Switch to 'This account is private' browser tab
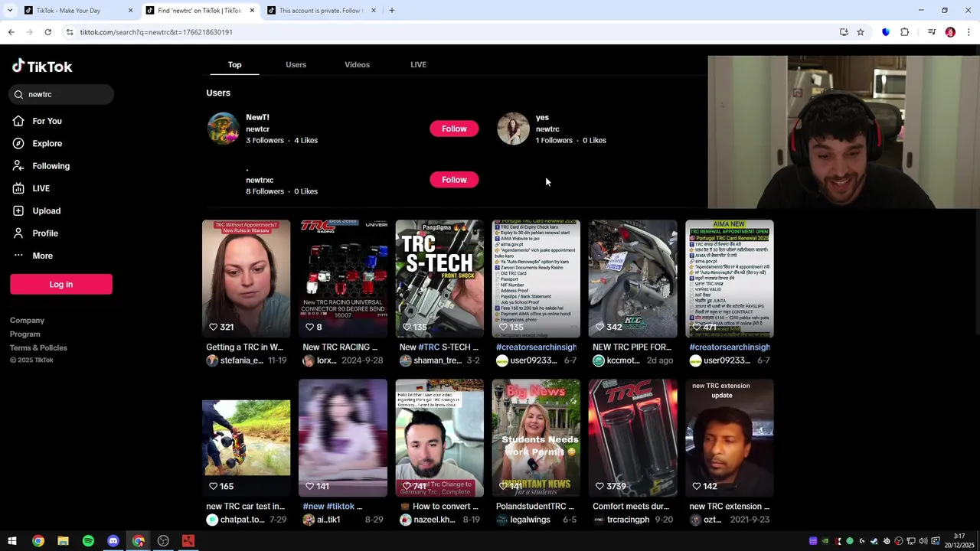Screen dimensions: 980x551 (x=320, y=11)
